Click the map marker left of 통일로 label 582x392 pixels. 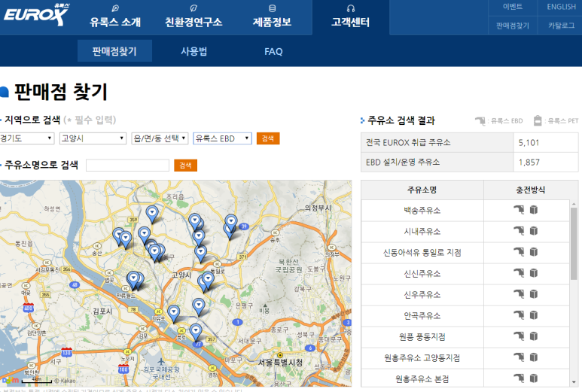[x=201, y=254]
